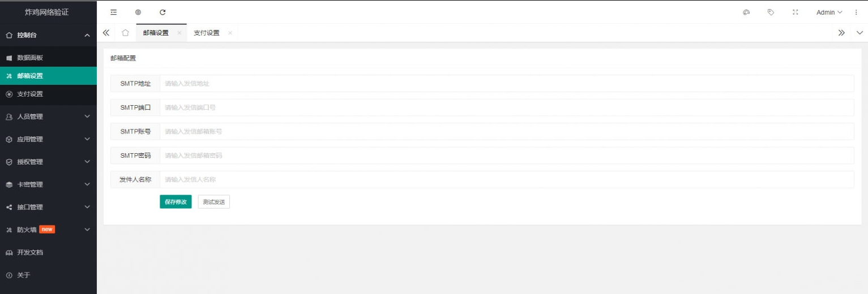
Task: Click the 测试发送 button
Action: tap(214, 202)
